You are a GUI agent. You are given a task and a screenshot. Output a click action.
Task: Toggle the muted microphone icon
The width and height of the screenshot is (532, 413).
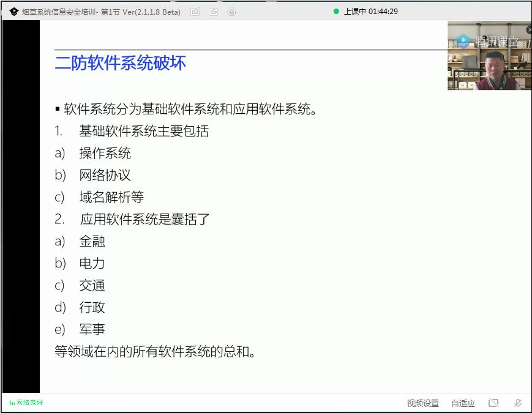[518, 403]
